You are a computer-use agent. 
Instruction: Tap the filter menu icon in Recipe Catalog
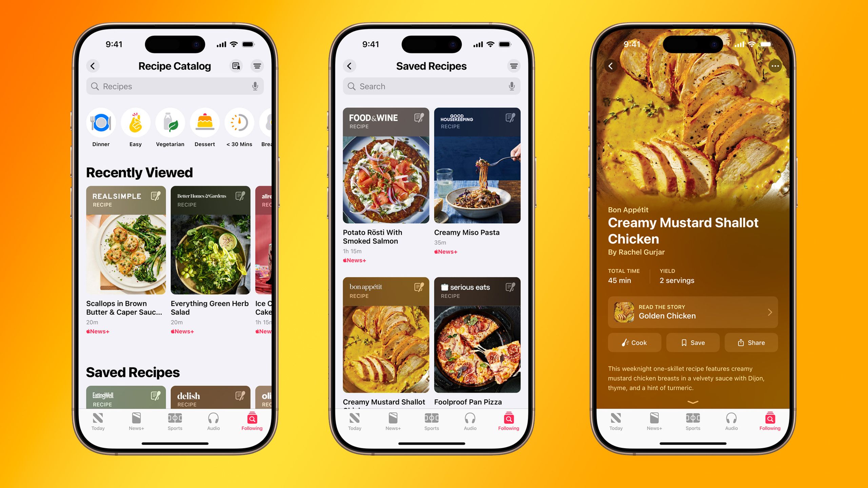(257, 66)
